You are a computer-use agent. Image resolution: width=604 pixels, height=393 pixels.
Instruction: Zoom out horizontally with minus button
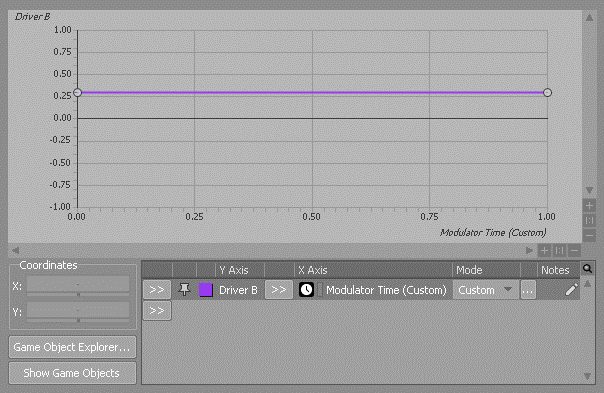pos(574,251)
